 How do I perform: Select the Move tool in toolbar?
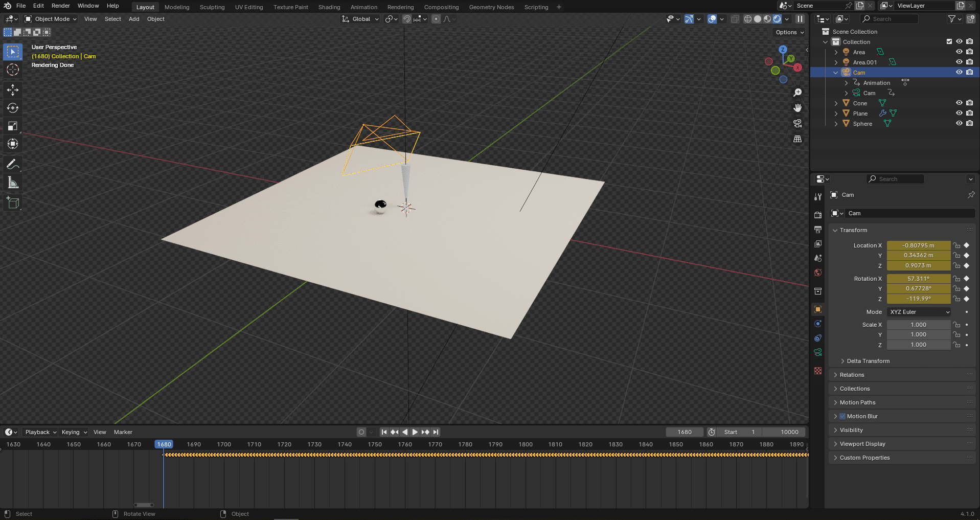click(13, 90)
